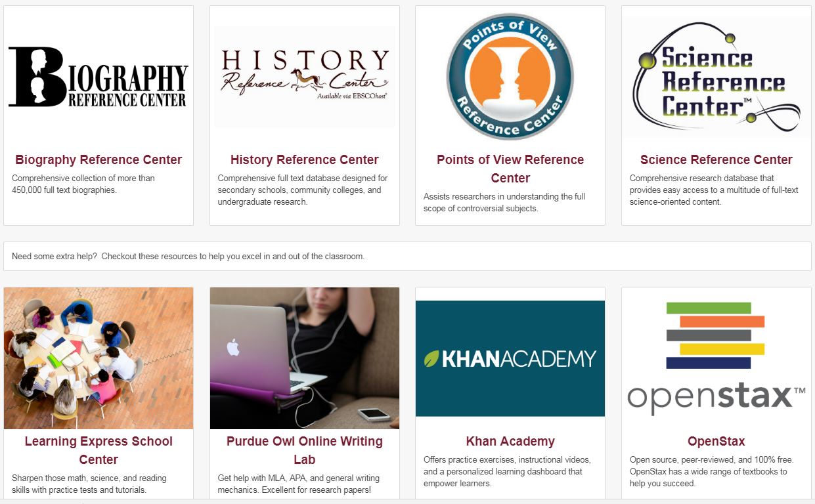
Task: Open the OpenStax stacked books logo
Action: coord(716,358)
